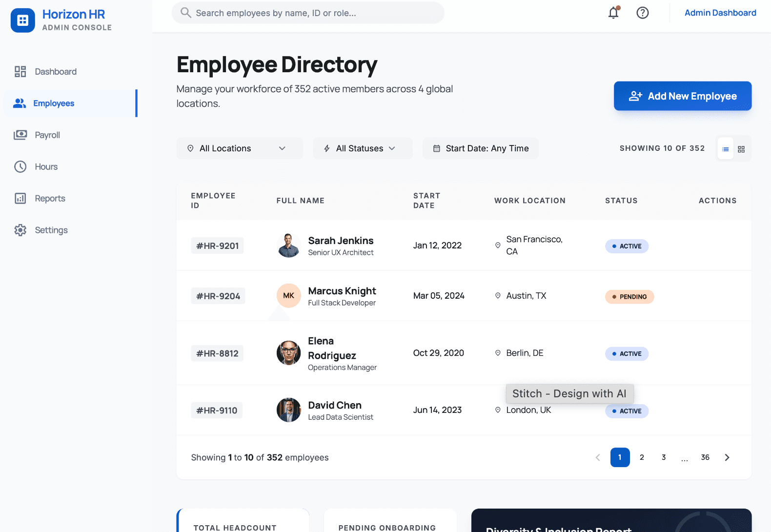Click Sarah Jenkins' ACTIVE status badge
The image size is (771, 532).
coord(627,246)
